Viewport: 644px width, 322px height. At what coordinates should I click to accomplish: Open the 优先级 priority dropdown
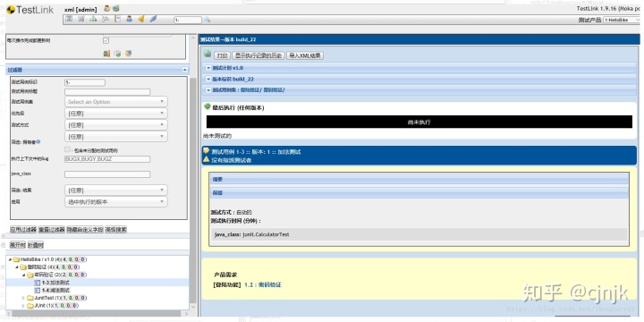(x=115, y=113)
